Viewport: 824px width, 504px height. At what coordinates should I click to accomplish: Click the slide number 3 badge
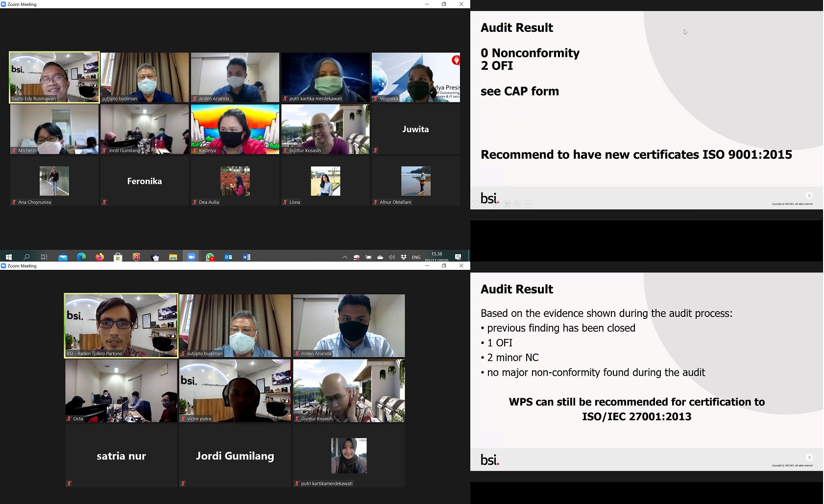[x=809, y=457]
